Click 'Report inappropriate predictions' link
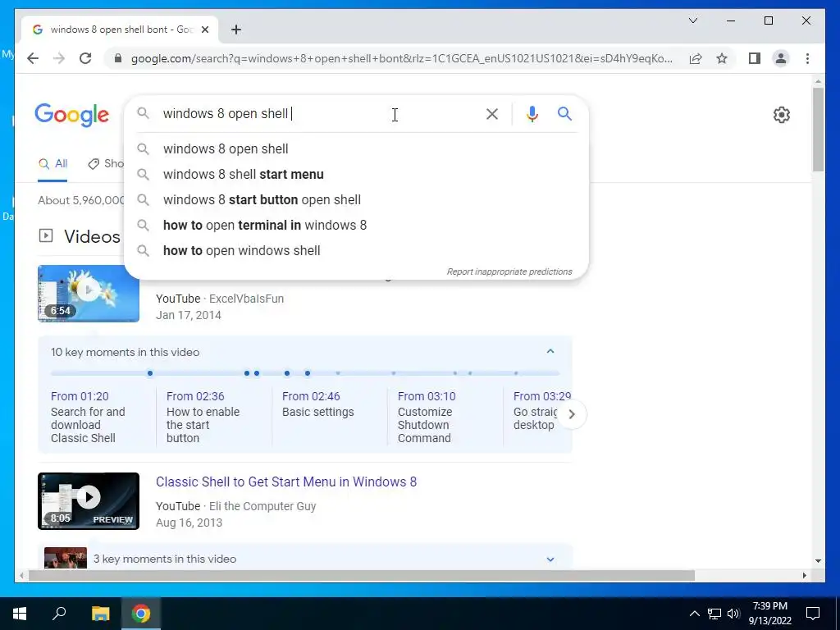 [x=509, y=272]
